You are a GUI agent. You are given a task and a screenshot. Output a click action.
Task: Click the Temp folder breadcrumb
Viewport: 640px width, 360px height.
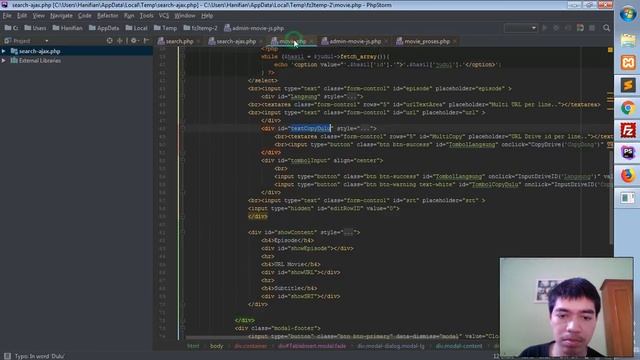coord(165,28)
